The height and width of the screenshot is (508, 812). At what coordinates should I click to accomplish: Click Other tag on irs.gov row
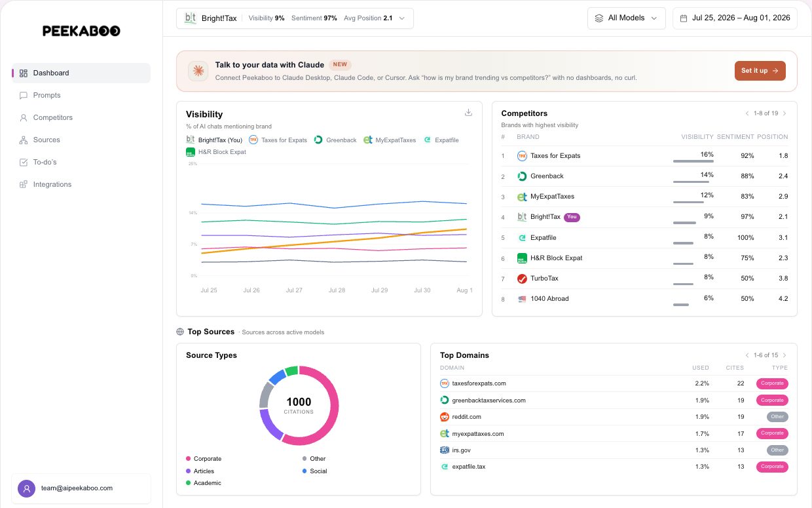pos(777,450)
